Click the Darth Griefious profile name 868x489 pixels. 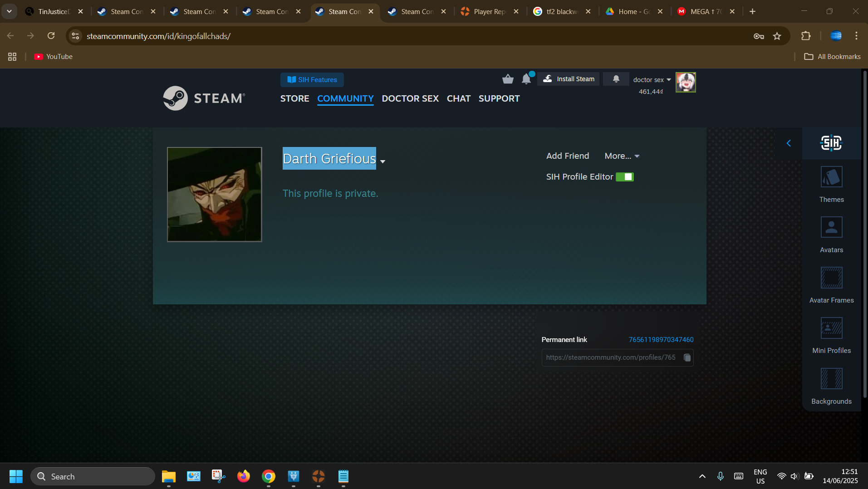coord(329,158)
